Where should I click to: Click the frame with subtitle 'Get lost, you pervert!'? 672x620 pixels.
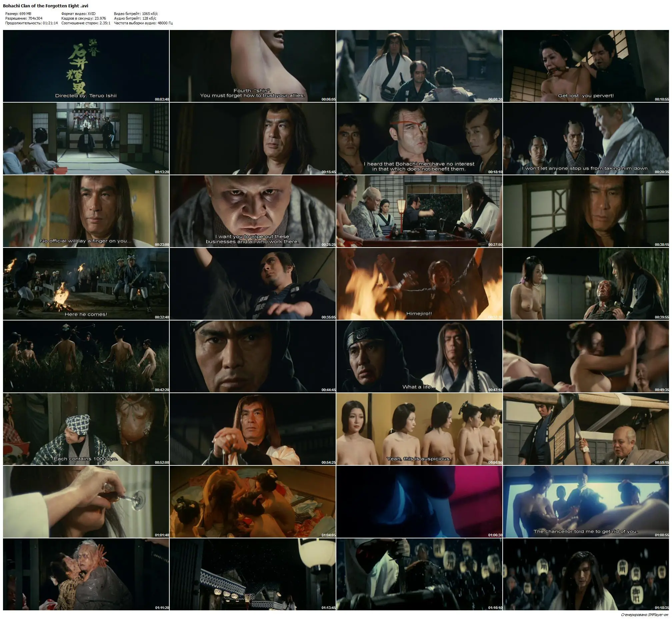(586, 66)
